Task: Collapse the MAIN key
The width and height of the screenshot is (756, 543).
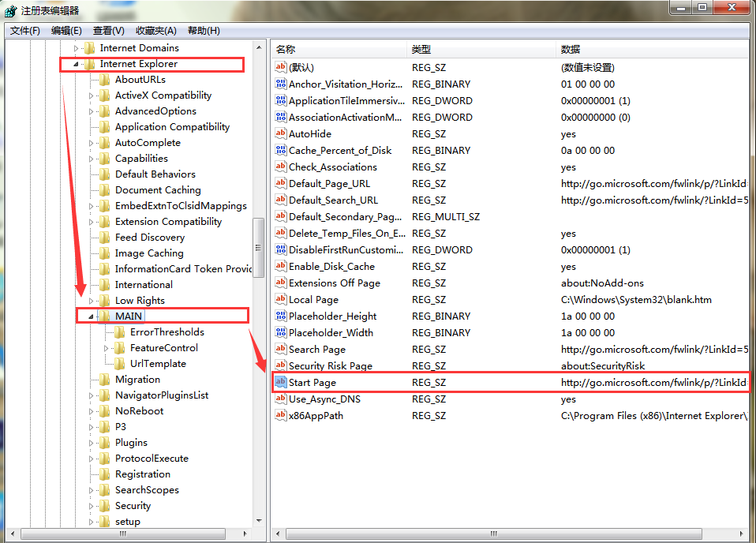Action: click(91, 316)
